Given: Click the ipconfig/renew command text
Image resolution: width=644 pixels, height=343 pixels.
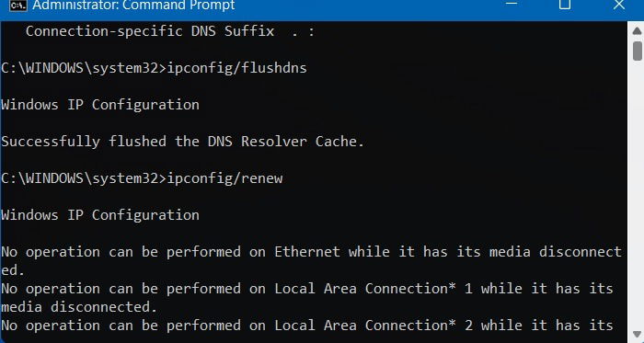Looking at the screenshot, I should 224,178.
